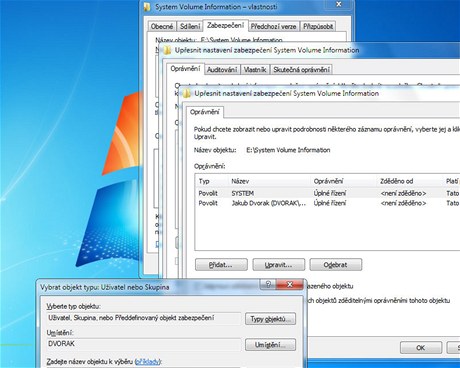Select the Jakub Dvorak permission row
The width and height of the screenshot is (460, 368).
327,203
